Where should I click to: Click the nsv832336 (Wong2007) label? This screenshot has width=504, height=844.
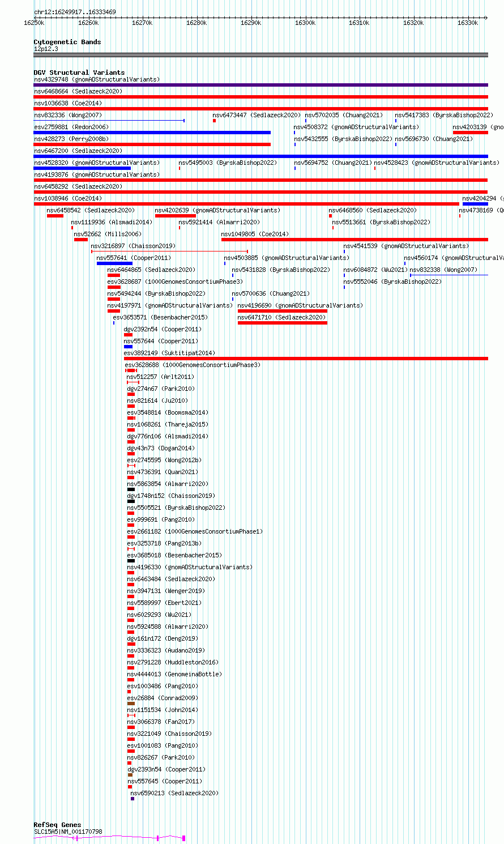click(x=68, y=115)
